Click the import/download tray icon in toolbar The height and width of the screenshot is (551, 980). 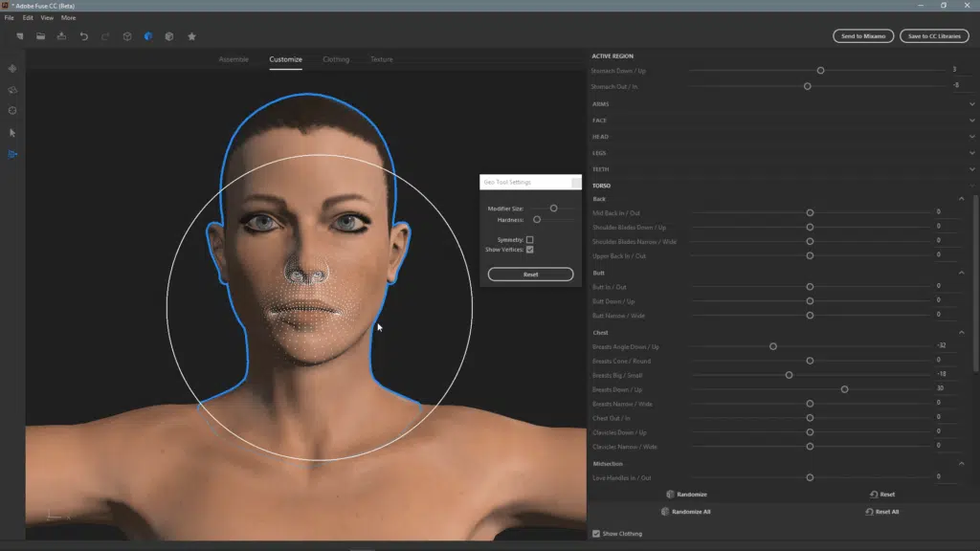point(61,36)
